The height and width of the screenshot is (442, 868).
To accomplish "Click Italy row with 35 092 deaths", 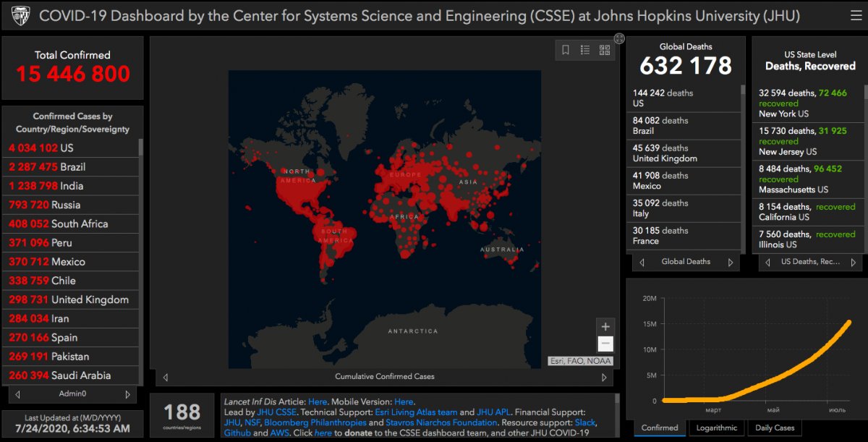I will (x=684, y=208).
